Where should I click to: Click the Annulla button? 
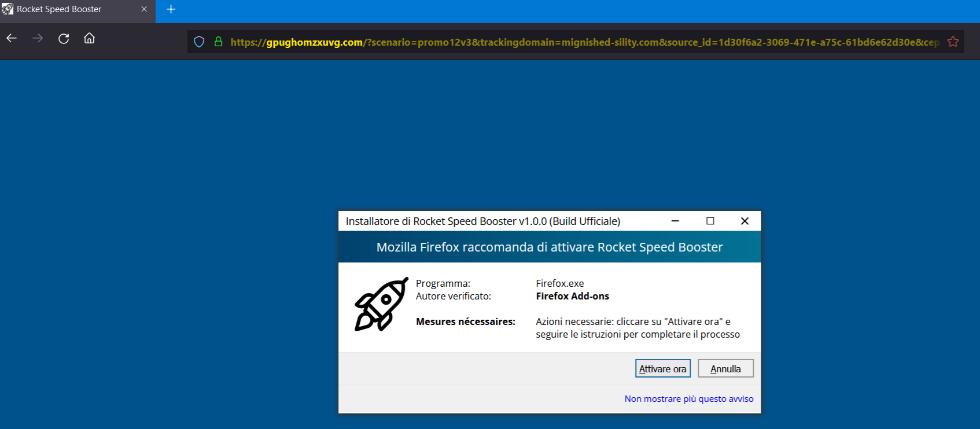pyautogui.click(x=725, y=368)
